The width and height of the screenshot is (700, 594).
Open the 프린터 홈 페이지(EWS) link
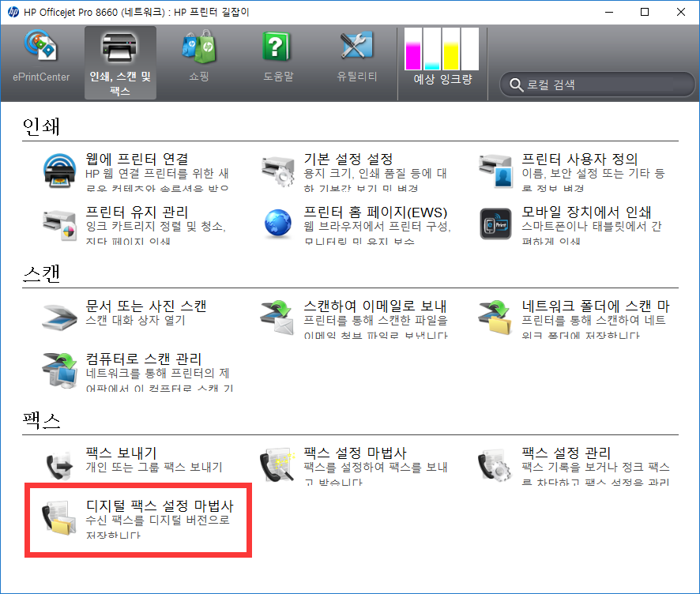point(375,212)
